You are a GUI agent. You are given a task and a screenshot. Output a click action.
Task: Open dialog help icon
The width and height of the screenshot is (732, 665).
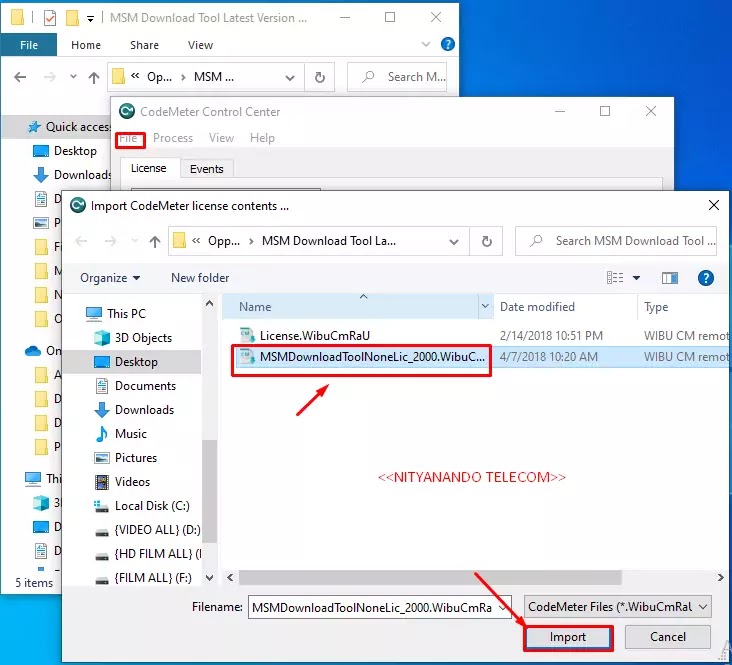click(705, 278)
